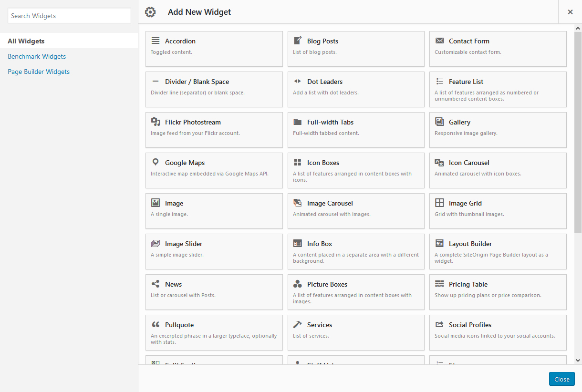Image resolution: width=582 pixels, height=392 pixels.
Task: Click the News share icon
Action: (156, 284)
